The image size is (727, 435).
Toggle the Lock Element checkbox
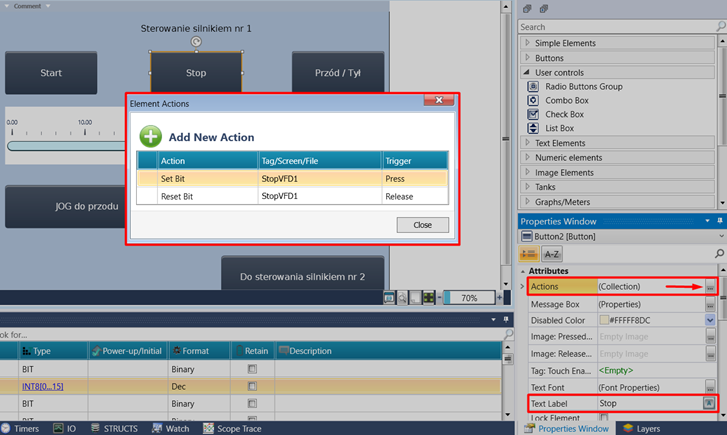click(603, 419)
